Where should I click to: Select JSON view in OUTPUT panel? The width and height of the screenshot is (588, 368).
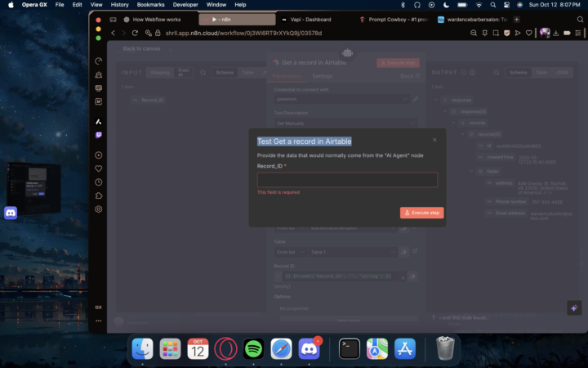(x=562, y=73)
